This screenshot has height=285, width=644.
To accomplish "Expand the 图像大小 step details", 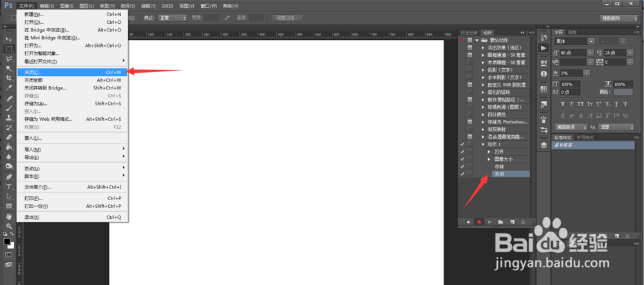I will click(489, 159).
